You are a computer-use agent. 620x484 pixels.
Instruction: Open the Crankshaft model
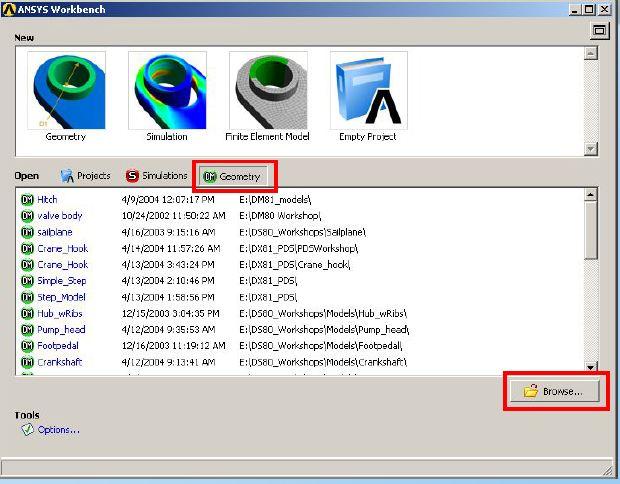click(x=60, y=362)
